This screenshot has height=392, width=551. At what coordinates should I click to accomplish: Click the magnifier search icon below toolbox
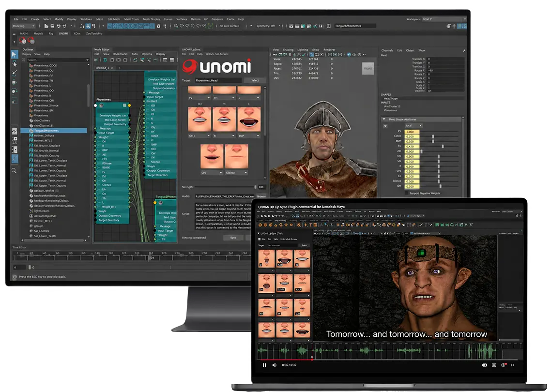pos(14,171)
